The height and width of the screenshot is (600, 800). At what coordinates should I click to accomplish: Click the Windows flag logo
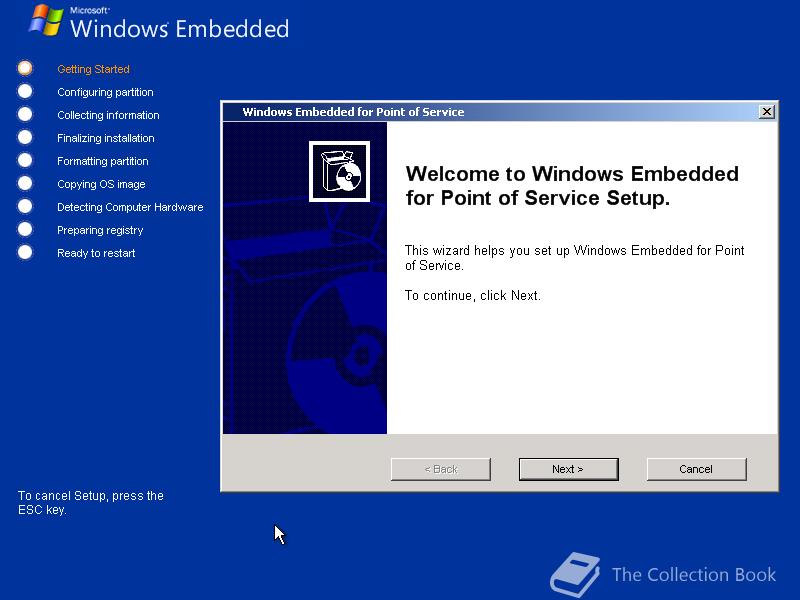click(46, 20)
